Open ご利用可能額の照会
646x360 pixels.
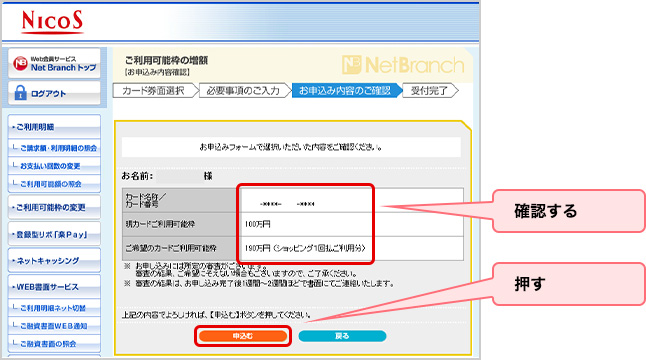click(x=54, y=184)
